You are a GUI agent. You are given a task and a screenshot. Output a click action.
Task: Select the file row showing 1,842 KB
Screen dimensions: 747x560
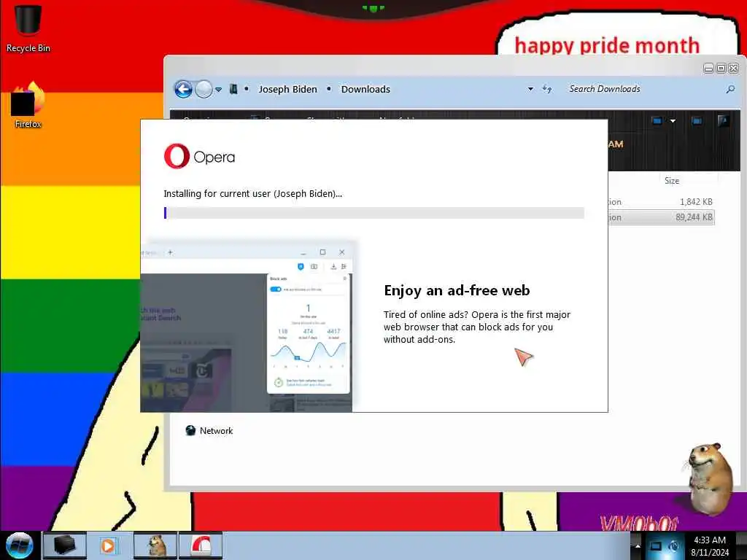click(661, 202)
